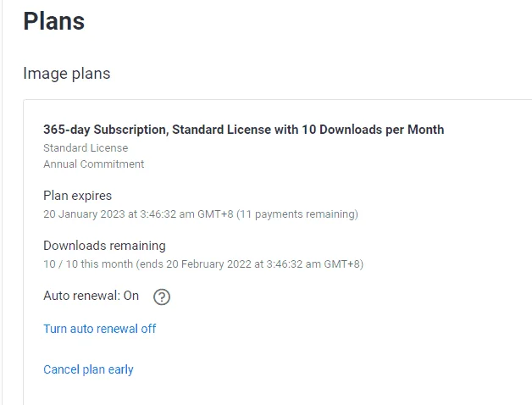This screenshot has height=405, width=532.
Task: Turn auto renewal off
Action: [x=100, y=329]
